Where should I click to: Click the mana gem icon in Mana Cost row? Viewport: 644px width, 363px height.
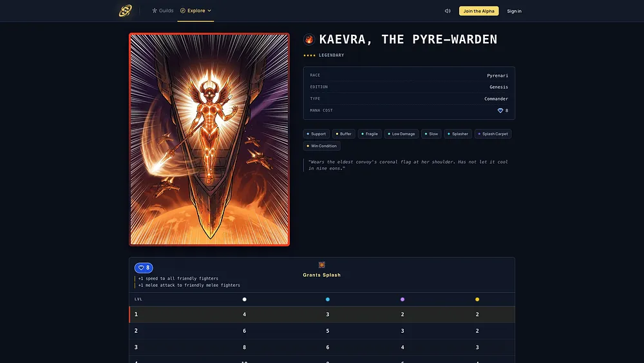point(500,111)
